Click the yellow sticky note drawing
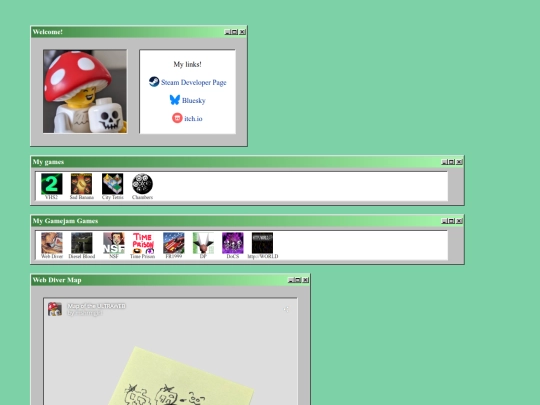Viewport: 540px width, 405px height. point(181,376)
